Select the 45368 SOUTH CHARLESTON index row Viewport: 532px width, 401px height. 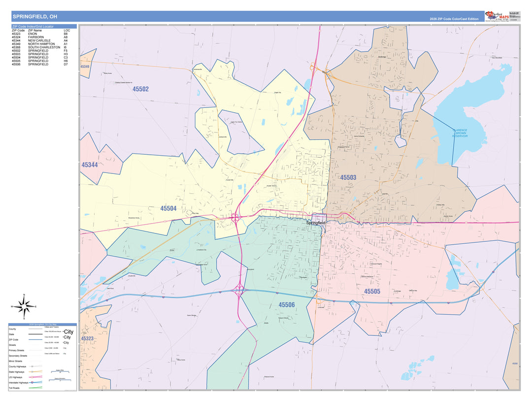click(x=41, y=47)
